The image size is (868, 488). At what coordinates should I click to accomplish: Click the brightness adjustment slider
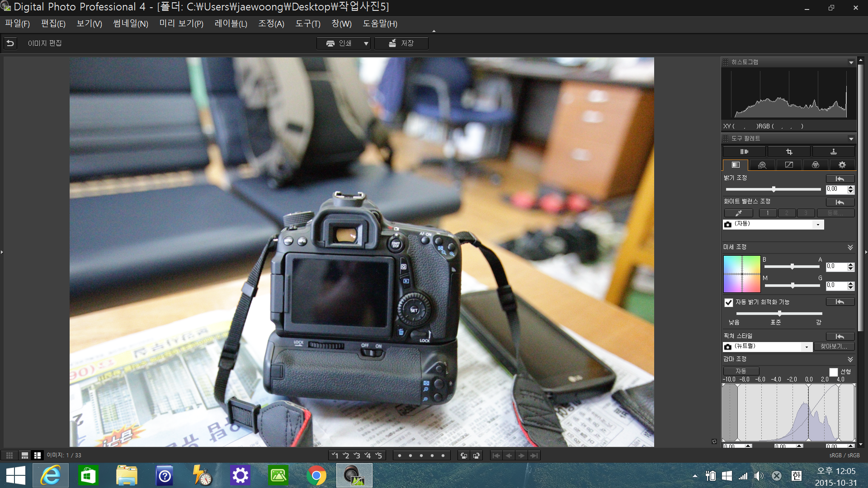(774, 189)
